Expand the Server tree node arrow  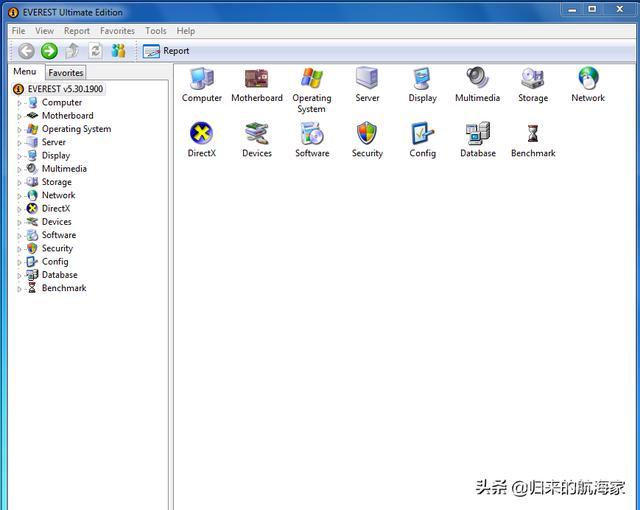tap(19, 143)
